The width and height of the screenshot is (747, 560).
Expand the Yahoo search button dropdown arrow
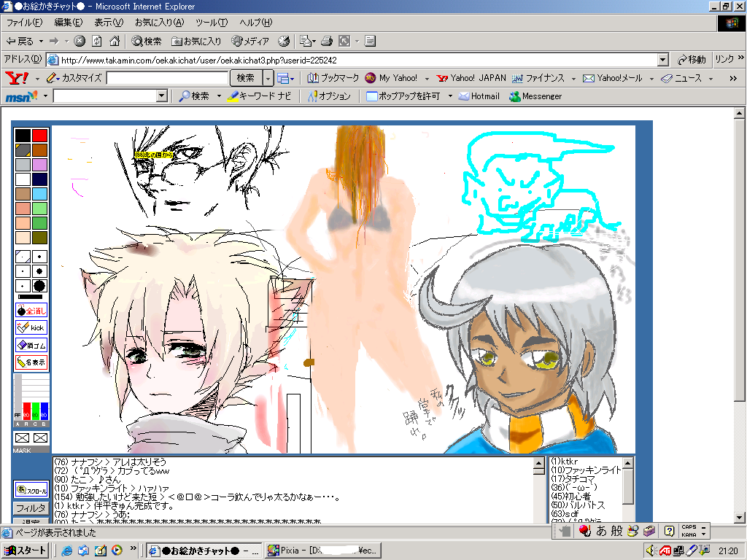268,77
